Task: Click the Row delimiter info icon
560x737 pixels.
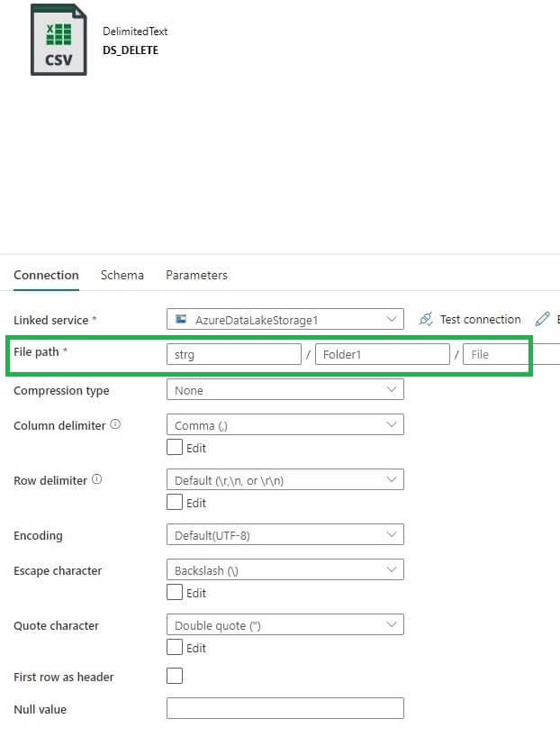Action: point(96,479)
